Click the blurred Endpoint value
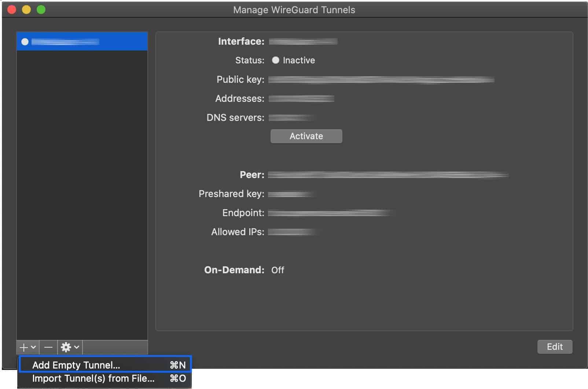Viewport: 588px width, 389px height. click(x=330, y=213)
